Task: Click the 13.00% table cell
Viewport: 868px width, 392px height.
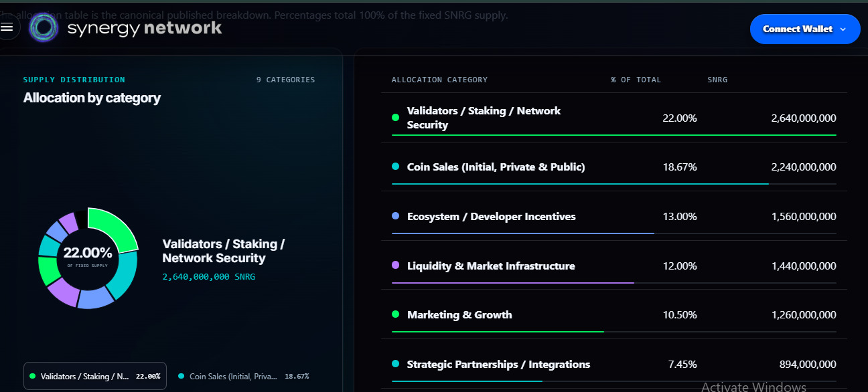Action: pos(680,216)
